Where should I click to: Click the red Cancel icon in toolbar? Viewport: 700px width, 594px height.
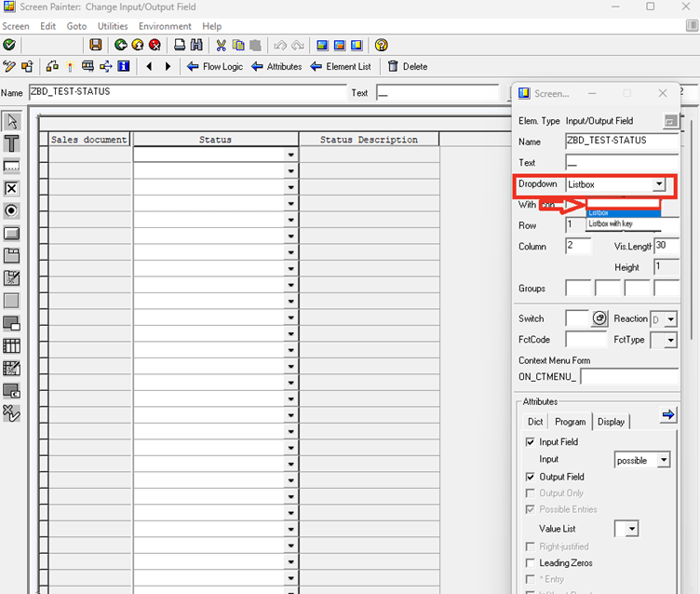(x=155, y=45)
